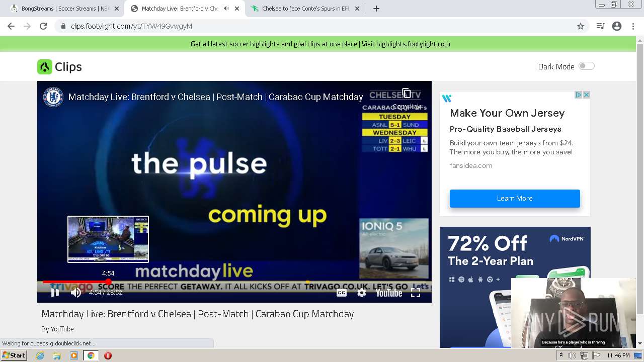Click Chrome icon in taskbar
This screenshot has height=362, width=644.
[91, 355]
